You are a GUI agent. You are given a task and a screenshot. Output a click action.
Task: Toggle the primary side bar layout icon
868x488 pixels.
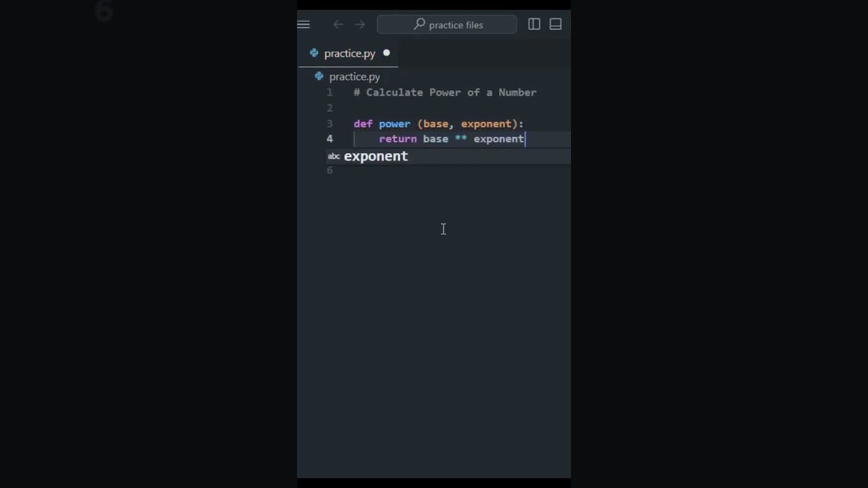(534, 24)
